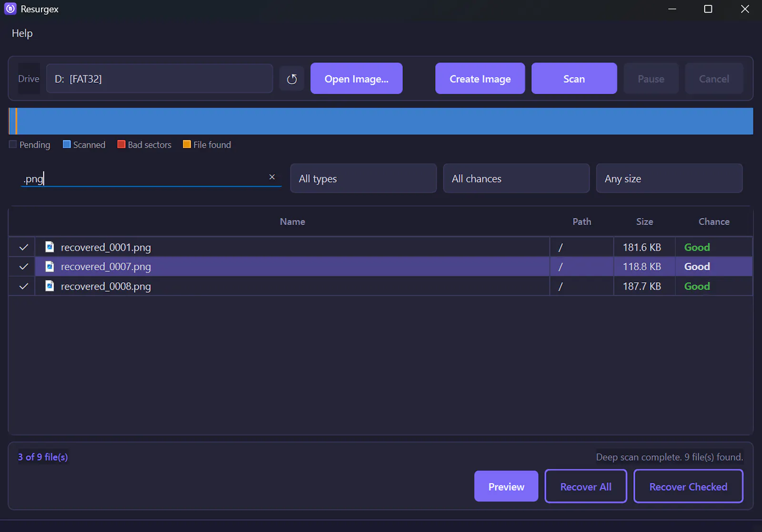Uncheck recovered_0007.png checkbox
The height and width of the screenshot is (532, 762).
point(23,266)
